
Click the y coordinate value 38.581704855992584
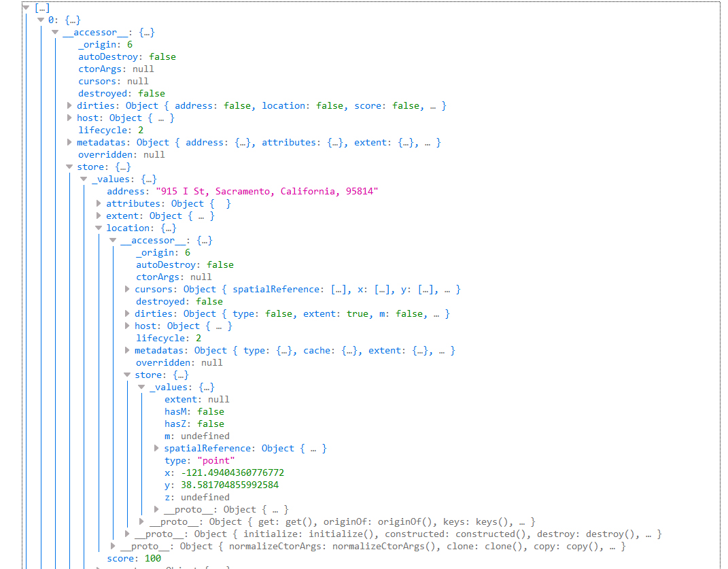[229, 485]
